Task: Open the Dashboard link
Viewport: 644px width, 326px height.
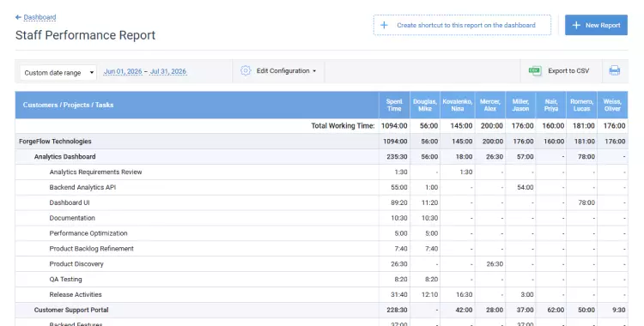Action: coord(39,17)
